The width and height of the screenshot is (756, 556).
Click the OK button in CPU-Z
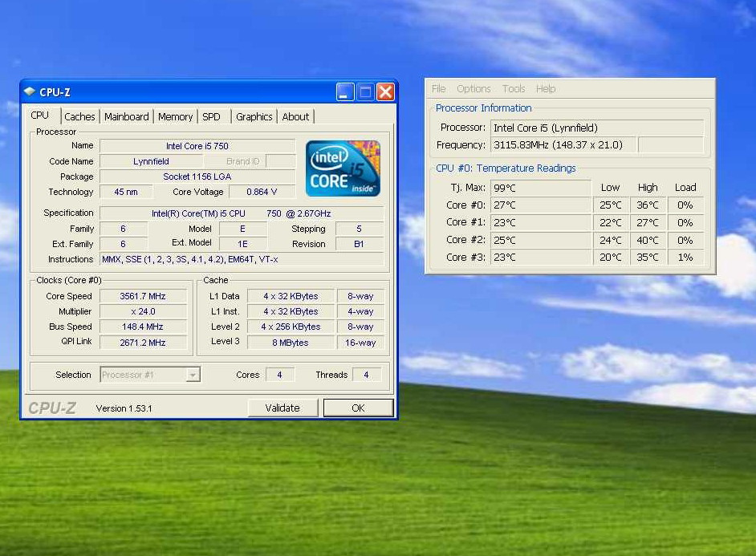[358, 408]
